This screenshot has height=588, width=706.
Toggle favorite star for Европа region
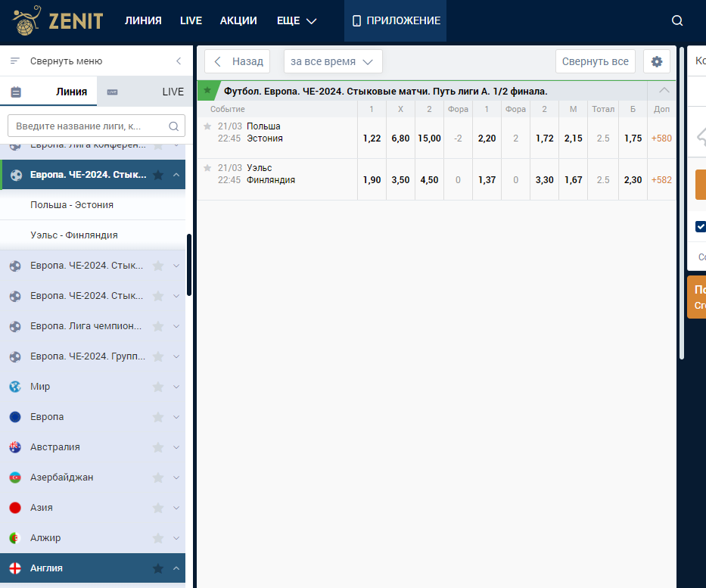pos(158,417)
